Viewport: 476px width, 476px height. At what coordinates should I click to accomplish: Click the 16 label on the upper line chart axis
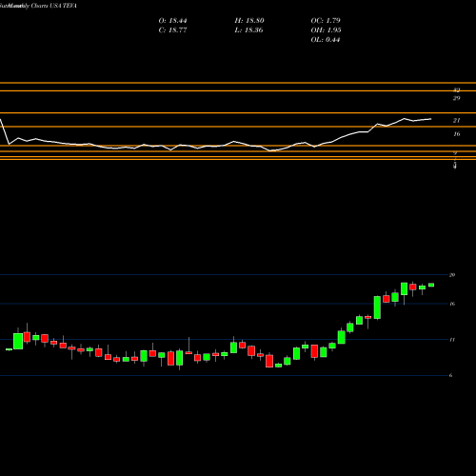456,134
